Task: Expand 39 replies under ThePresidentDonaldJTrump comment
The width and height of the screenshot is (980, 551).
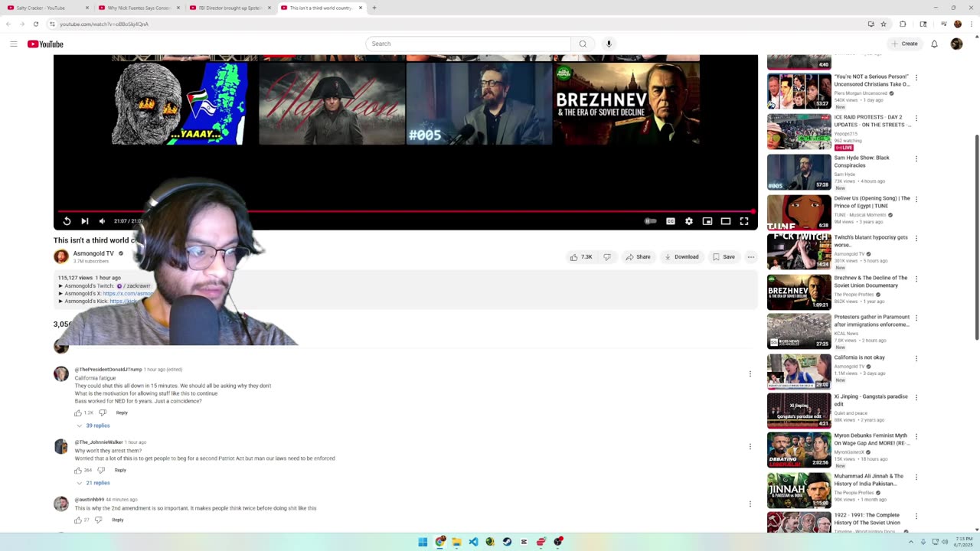Action: (93, 425)
